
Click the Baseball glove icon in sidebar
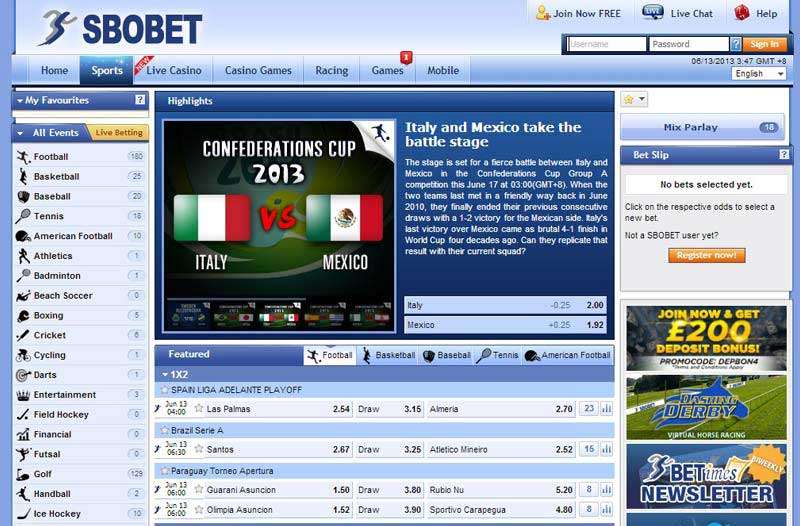click(x=23, y=196)
